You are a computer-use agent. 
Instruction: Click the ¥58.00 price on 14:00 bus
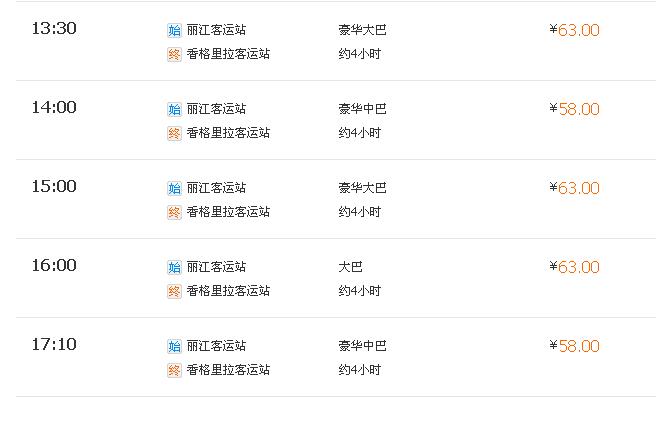click(x=574, y=109)
